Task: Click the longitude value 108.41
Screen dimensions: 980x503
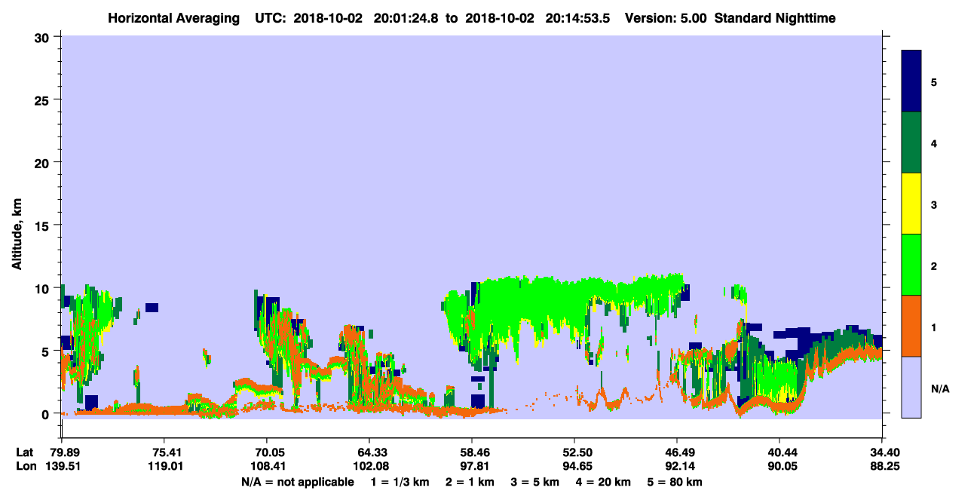Action: click(266, 467)
